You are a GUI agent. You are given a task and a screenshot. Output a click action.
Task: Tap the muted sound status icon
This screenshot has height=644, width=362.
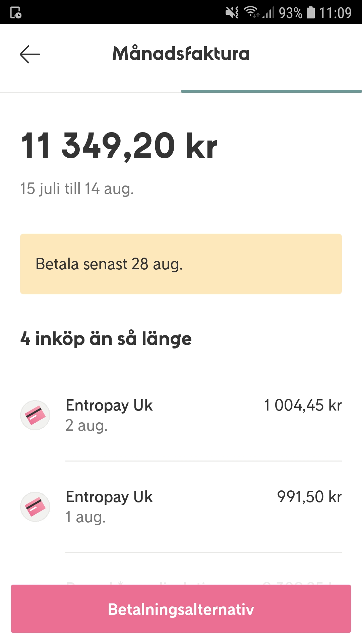[x=232, y=13]
